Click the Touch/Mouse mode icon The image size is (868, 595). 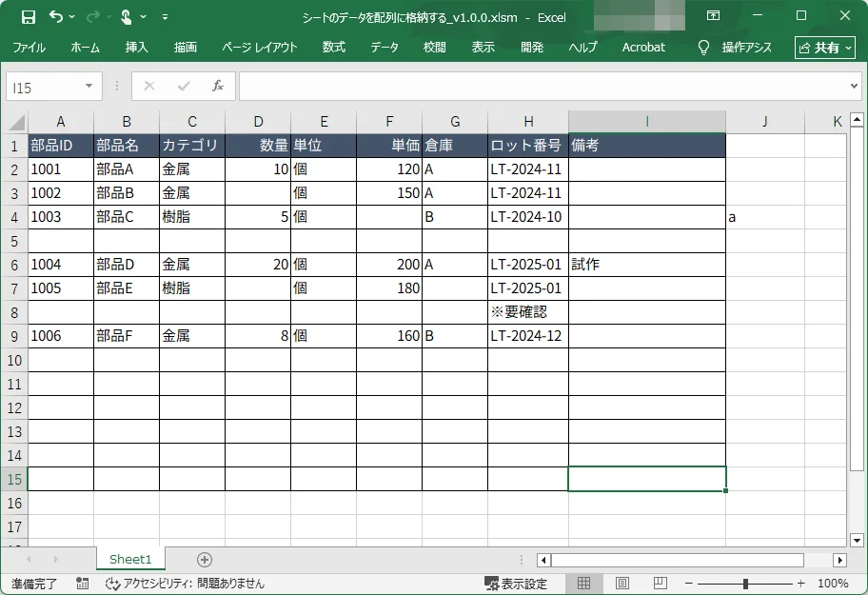pyautogui.click(x=126, y=17)
